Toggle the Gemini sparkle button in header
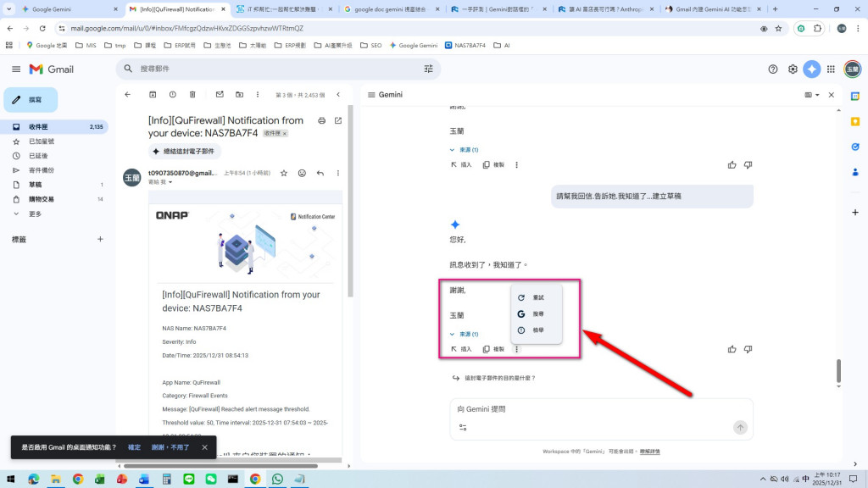The height and width of the screenshot is (488, 868). point(812,69)
